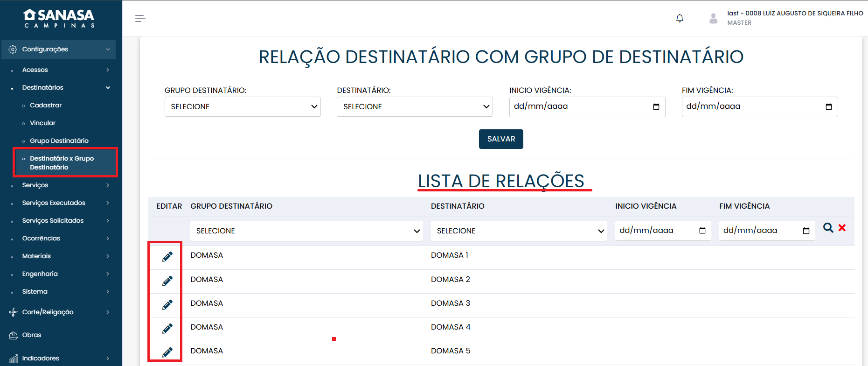
Task: Open the Cadastrar menu item
Action: 46,106
